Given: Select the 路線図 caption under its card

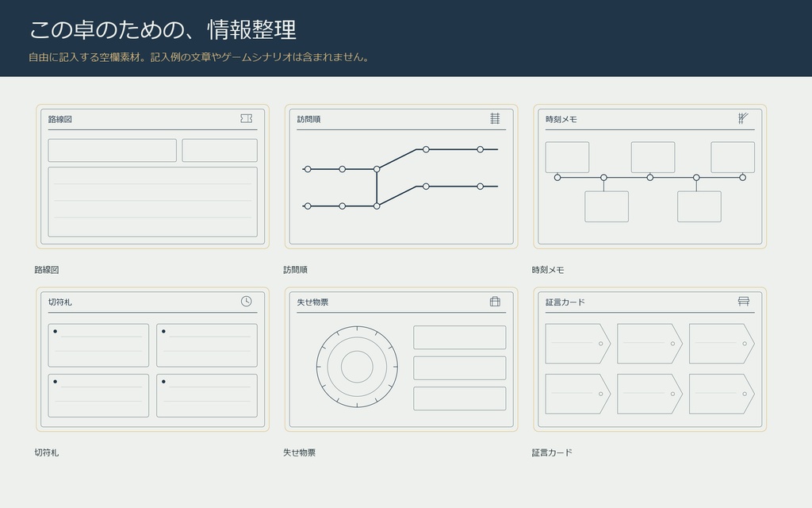Looking at the screenshot, I should (x=47, y=270).
